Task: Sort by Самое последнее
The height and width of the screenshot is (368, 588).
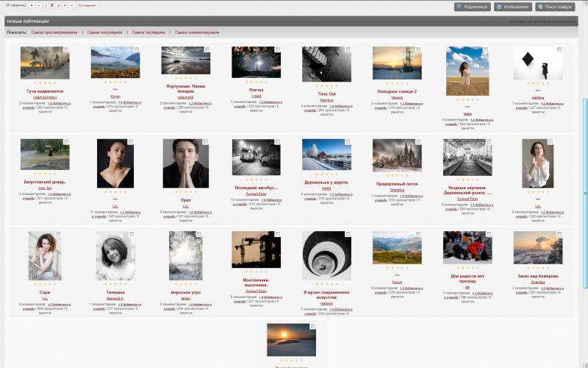Action: [x=148, y=32]
